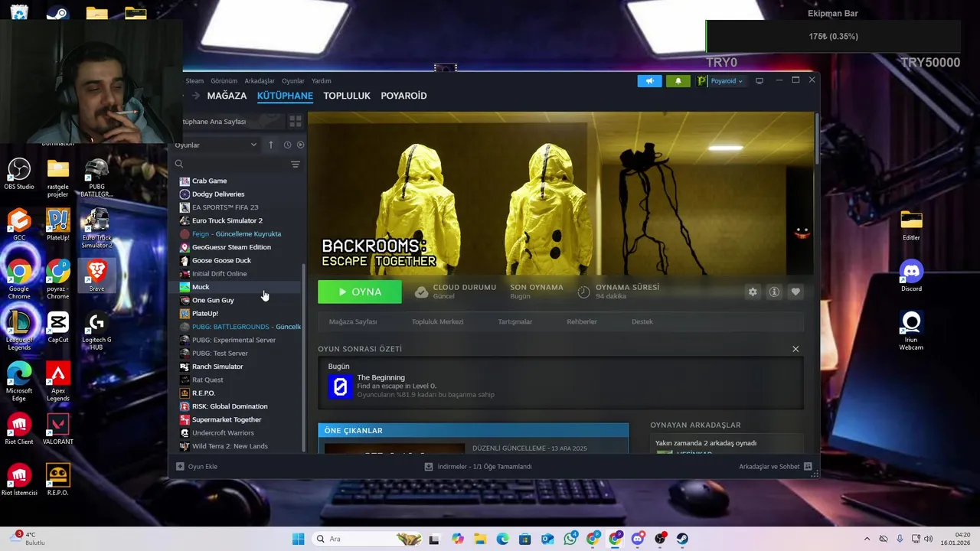Open the Arkadaşlar menu

click(260, 80)
